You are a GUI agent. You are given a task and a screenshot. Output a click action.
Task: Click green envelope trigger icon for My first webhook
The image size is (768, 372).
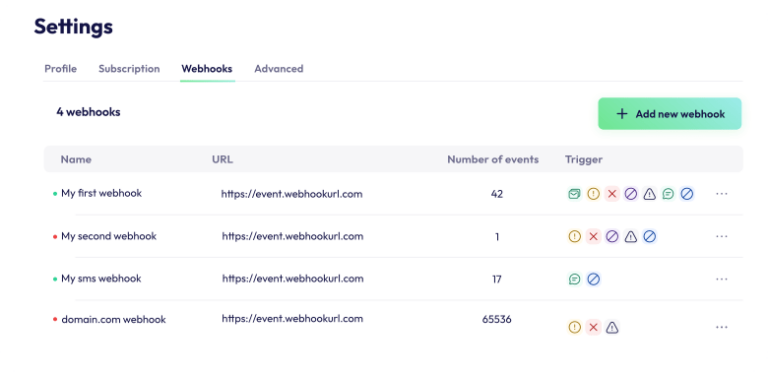[x=575, y=194]
